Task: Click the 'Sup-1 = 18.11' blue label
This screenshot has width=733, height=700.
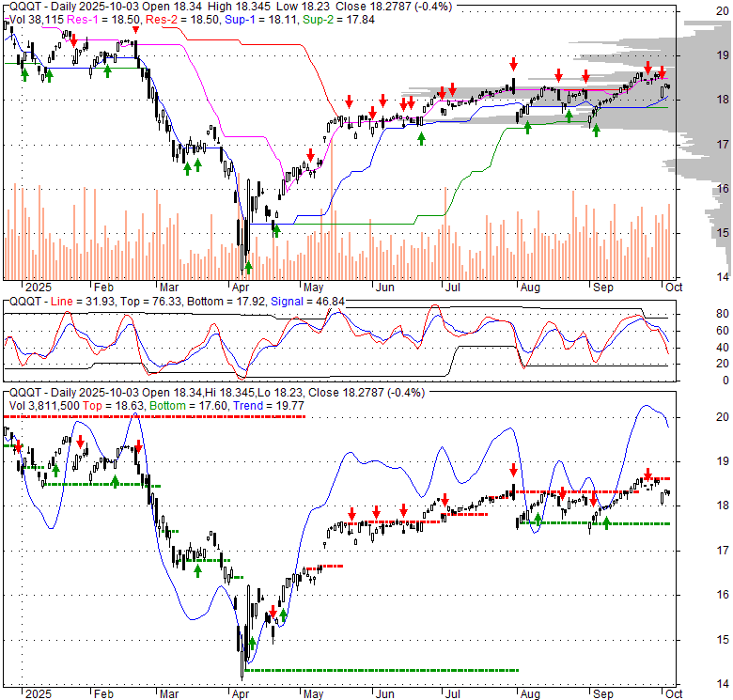Action: pyautogui.click(x=261, y=20)
